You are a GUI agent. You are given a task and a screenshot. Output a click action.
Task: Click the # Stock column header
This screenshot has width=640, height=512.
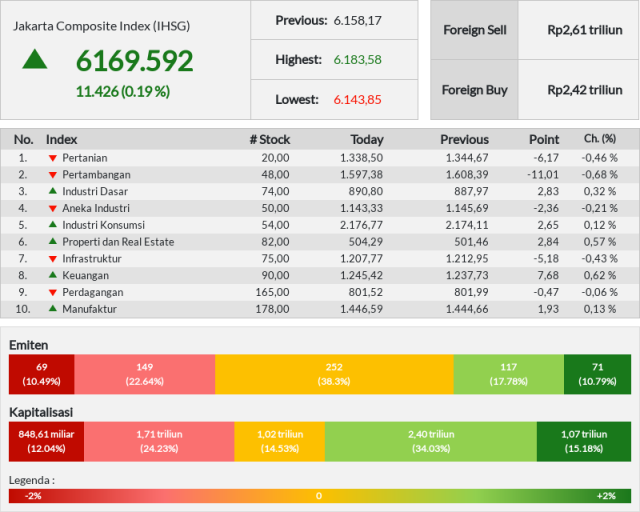pyautogui.click(x=270, y=140)
